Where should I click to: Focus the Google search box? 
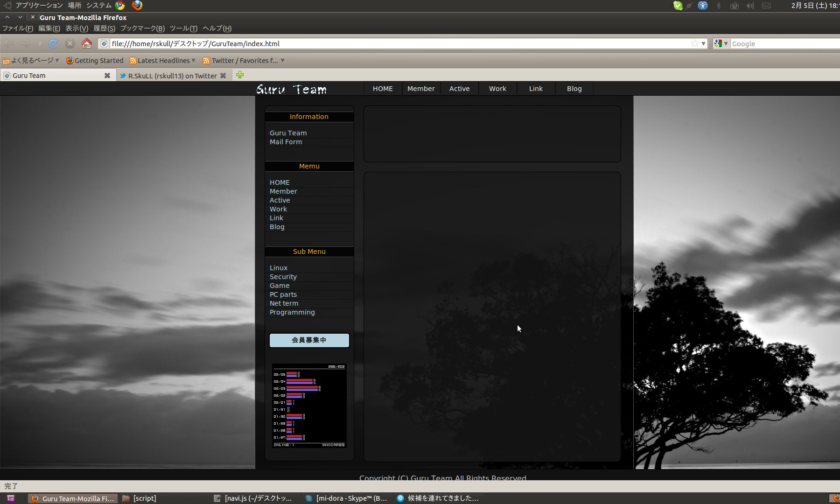pos(785,43)
